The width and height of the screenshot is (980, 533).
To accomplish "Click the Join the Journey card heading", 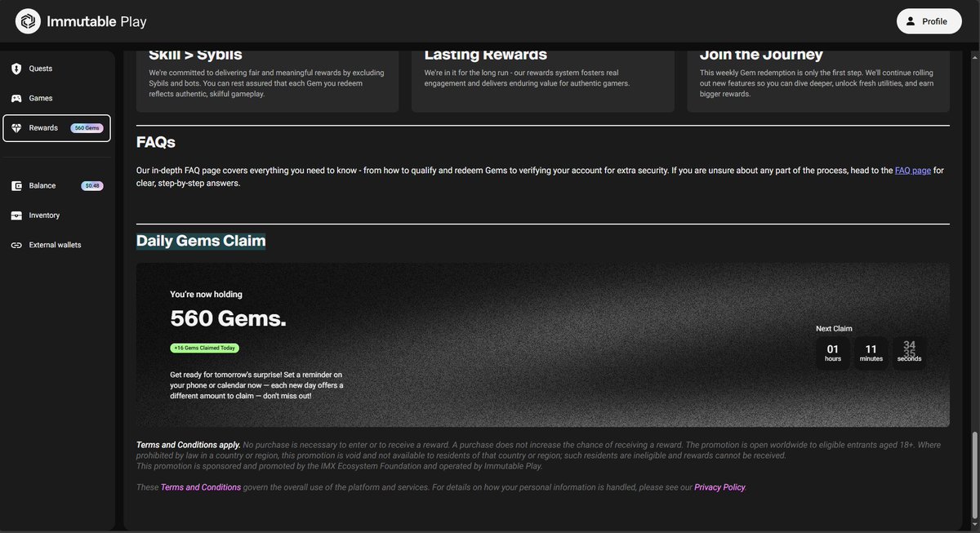I will (x=763, y=55).
